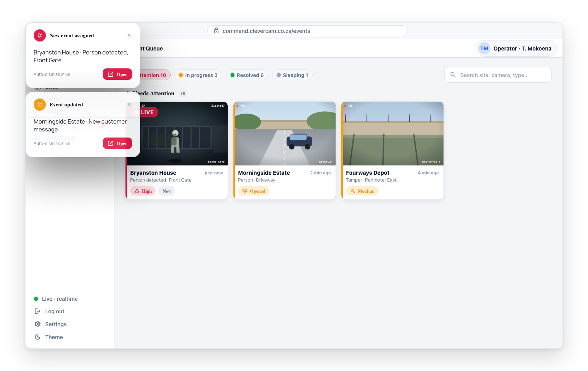Switch to the In progress 3 tab
Screen dimensions: 588x371
point(198,75)
